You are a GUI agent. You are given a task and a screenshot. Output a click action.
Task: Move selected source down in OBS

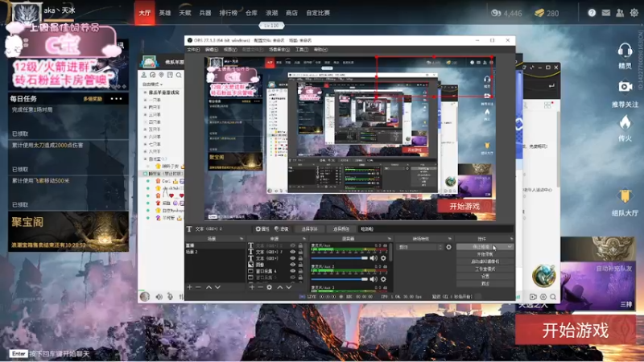(x=289, y=287)
